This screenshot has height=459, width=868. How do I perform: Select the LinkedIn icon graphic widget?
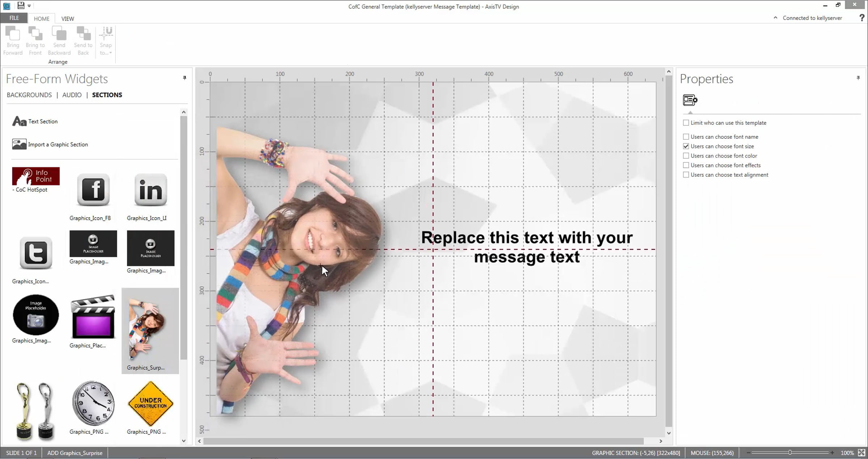tap(150, 190)
